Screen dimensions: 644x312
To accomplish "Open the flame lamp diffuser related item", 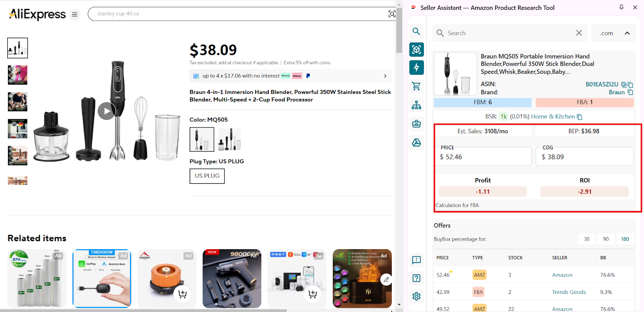I will click(362, 279).
